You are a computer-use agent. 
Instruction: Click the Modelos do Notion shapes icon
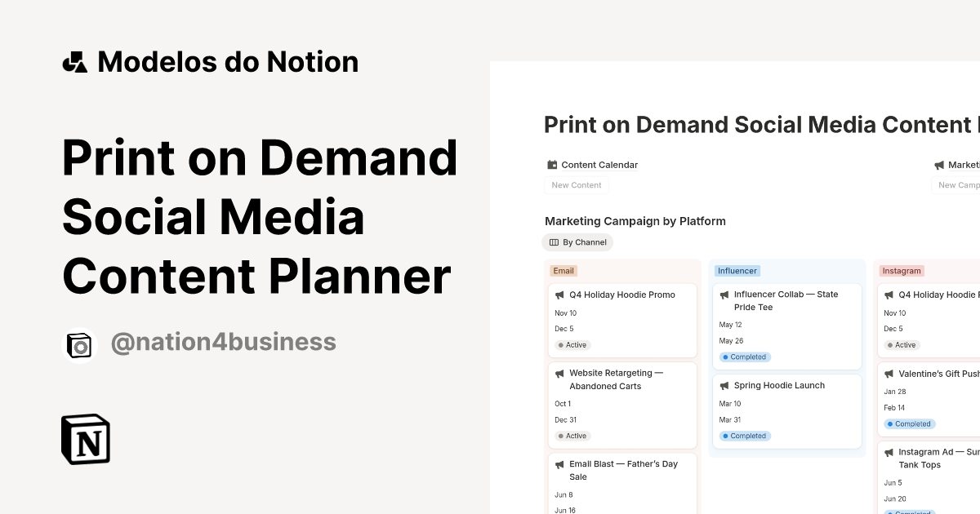coord(75,62)
